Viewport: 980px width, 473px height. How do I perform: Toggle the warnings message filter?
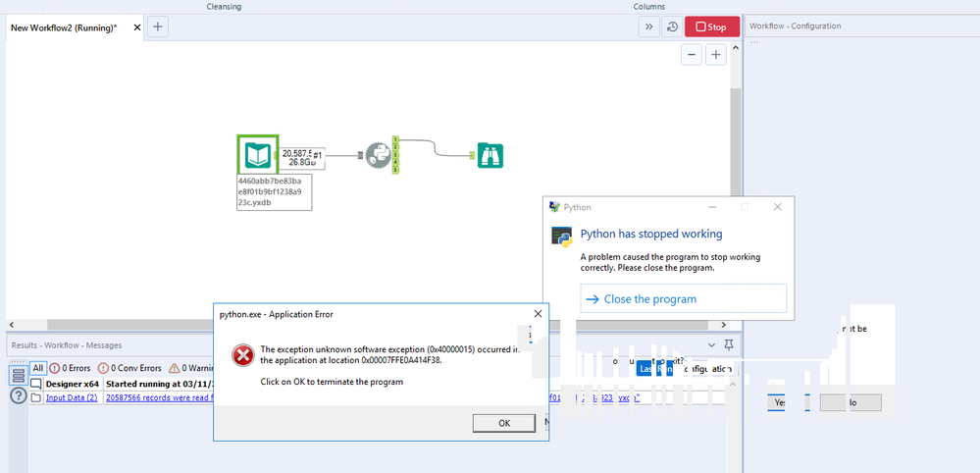[191, 368]
